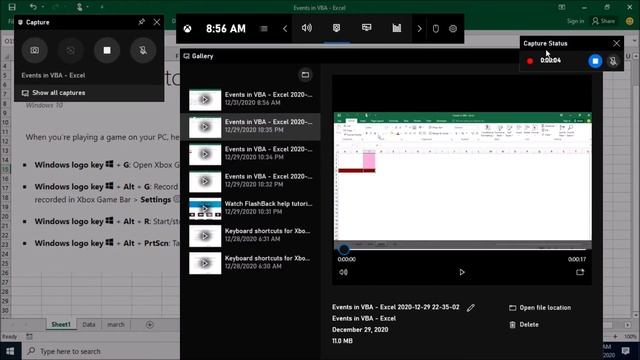Viewport: 640px width, 360px height.
Task: Select capture from 12/31/2020 8:56 AM
Action: coord(251,99)
